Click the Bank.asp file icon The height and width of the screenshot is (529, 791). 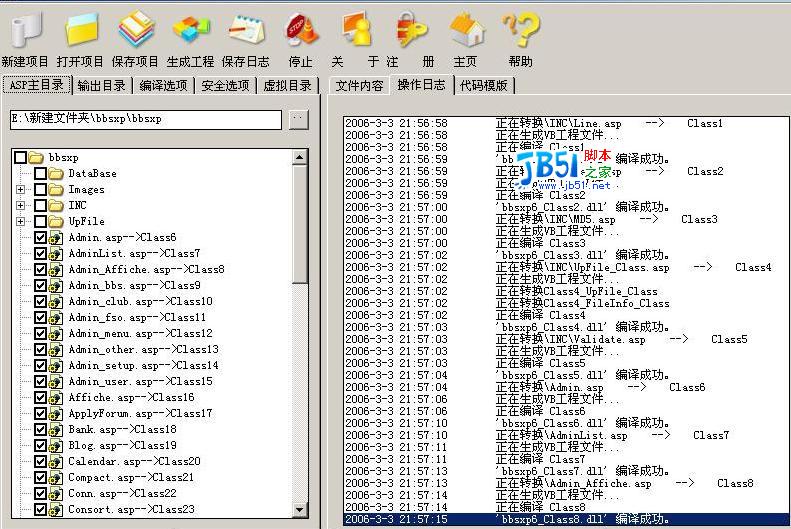point(55,430)
